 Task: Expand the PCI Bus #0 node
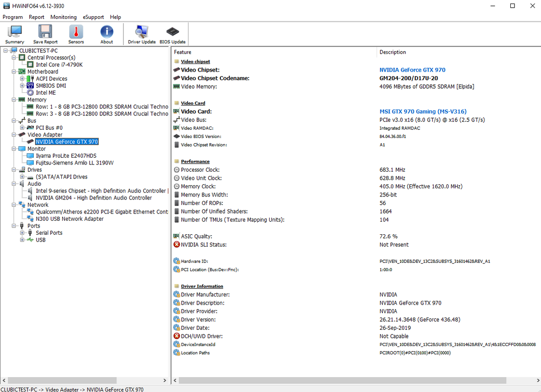click(22, 128)
